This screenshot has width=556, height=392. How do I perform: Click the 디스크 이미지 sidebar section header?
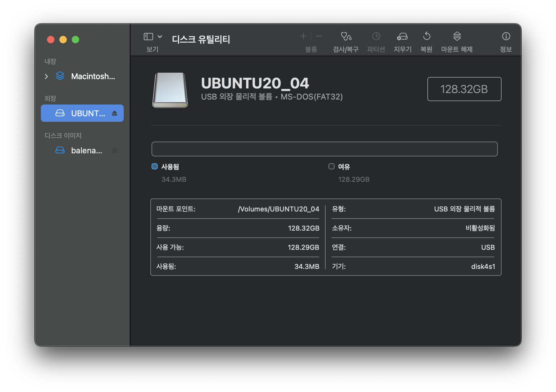(63, 135)
